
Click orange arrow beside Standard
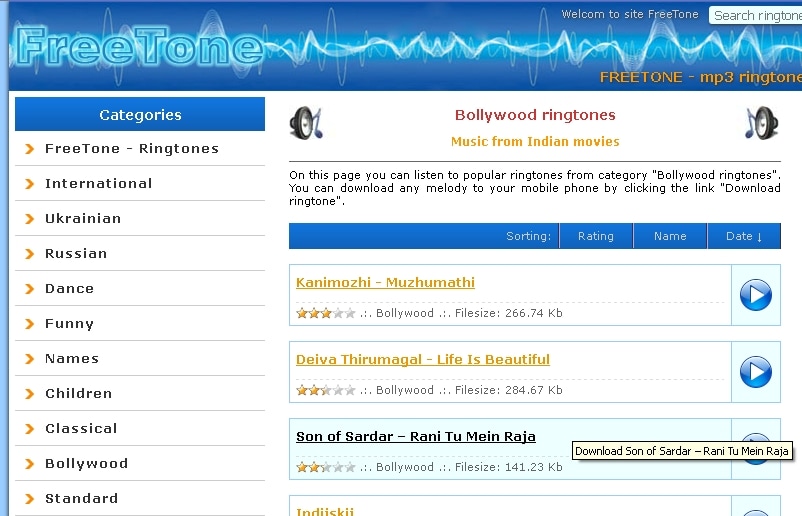(x=30, y=499)
